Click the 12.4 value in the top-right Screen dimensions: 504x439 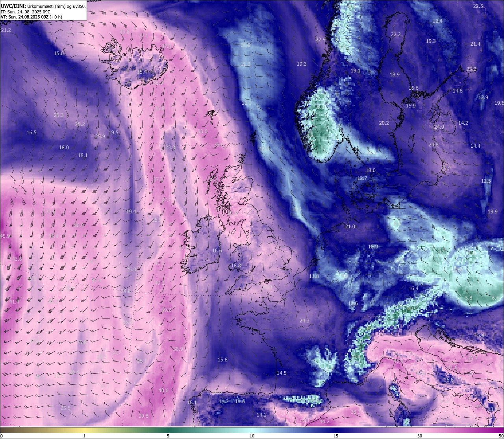click(x=437, y=21)
